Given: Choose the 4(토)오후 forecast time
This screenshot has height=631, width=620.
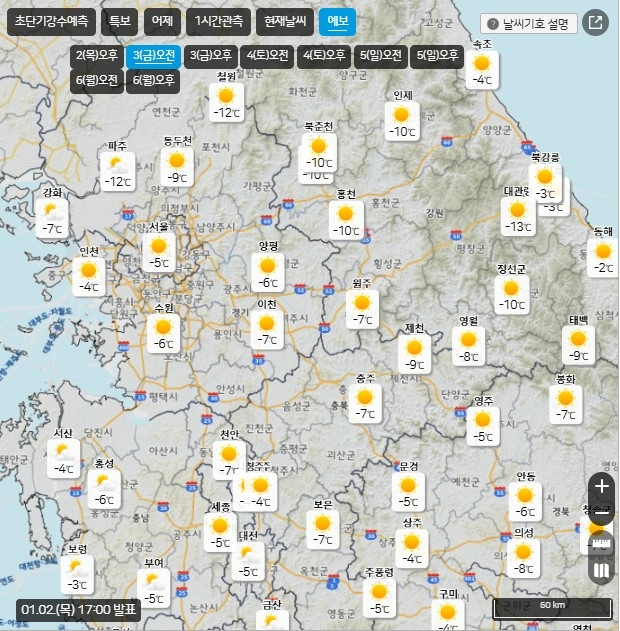Looking at the screenshot, I should [x=324, y=56].
